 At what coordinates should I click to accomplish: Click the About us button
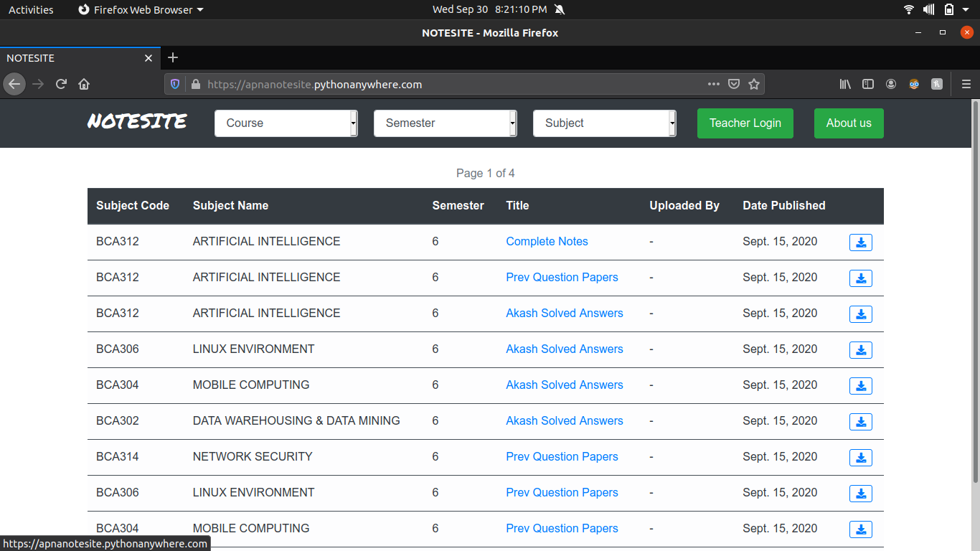coord(849,123)
